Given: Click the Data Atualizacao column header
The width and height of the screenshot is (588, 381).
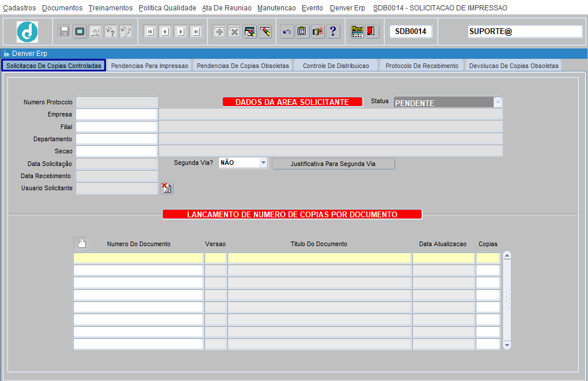Looking at the screenshot, I should click(443, 244).
